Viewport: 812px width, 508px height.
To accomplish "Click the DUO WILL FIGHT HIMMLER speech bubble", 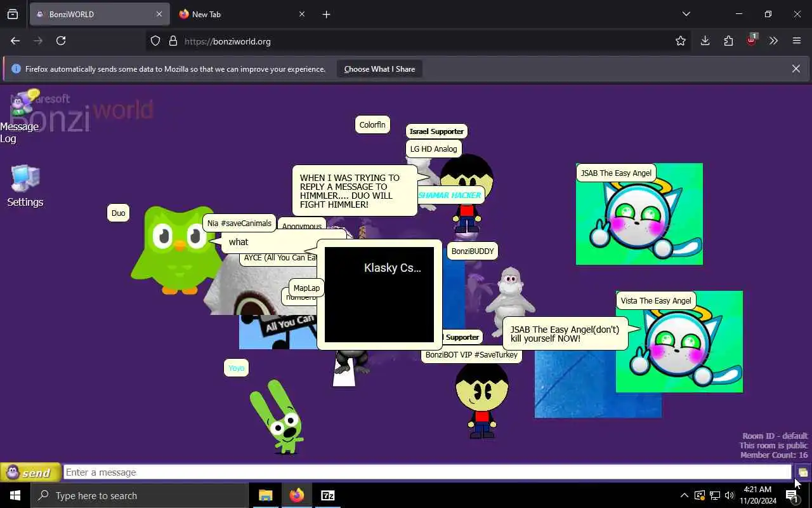I will tap(355, 191).
